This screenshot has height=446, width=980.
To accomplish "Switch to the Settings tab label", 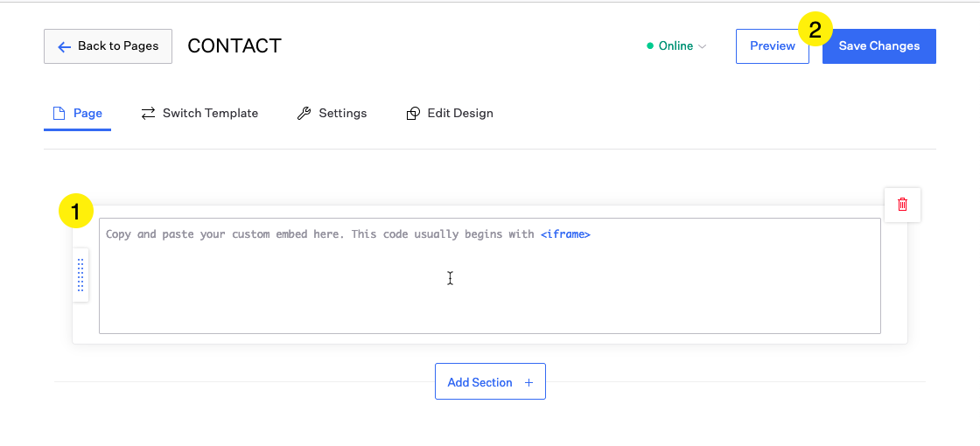I will tap(342, 113).
